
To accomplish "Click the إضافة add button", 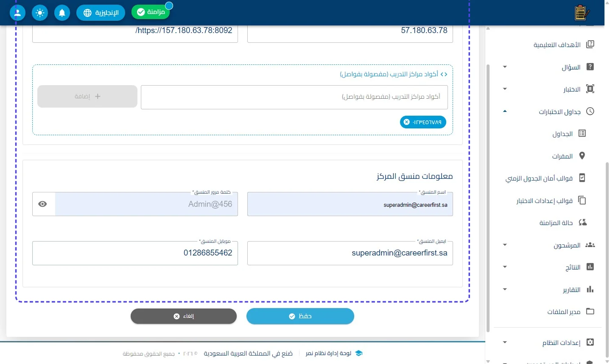I will [87, 96].
